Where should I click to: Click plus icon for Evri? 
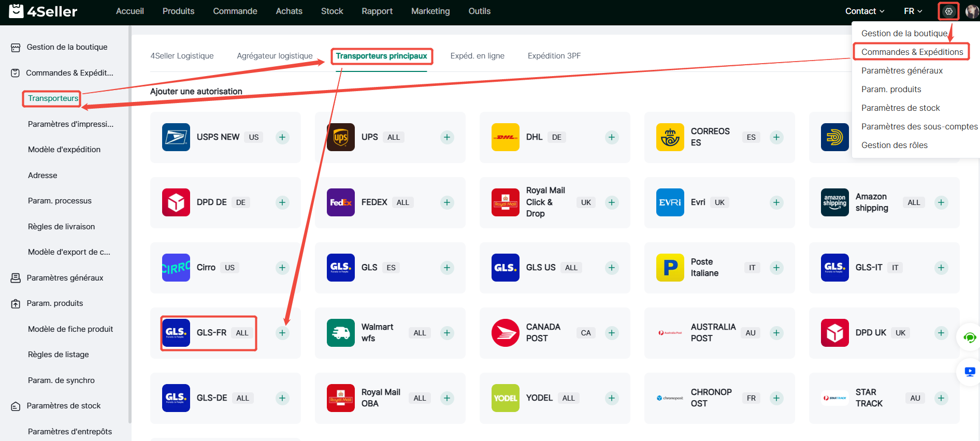[x=776, y=202]
